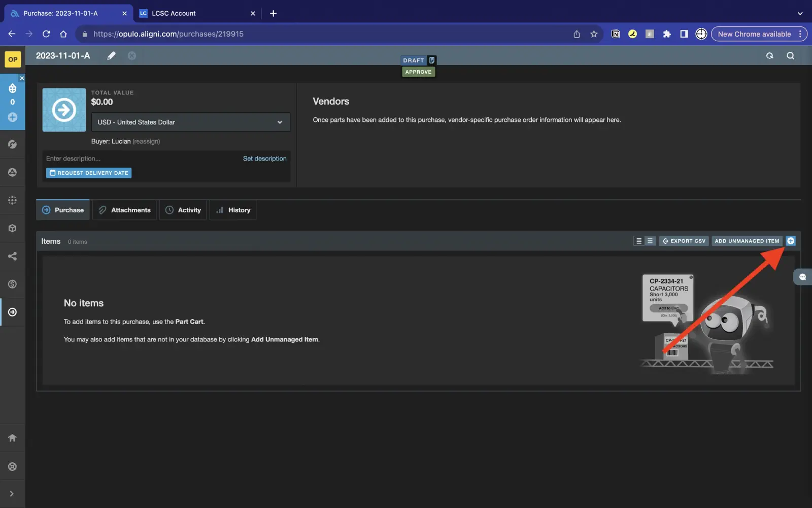This screenshot has width=812, height=508.
Task: Expand the sidebar with bottom chevron
Action: [x=12, y=494]
